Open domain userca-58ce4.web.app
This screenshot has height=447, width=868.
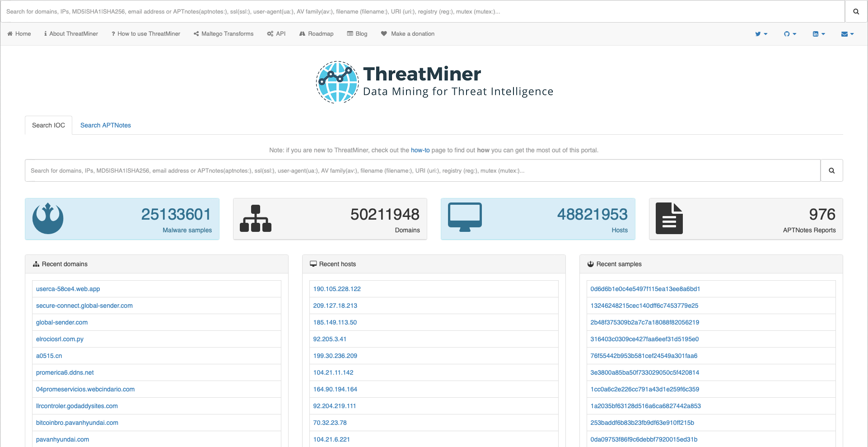pyautogui.click(x=68, y=289)
